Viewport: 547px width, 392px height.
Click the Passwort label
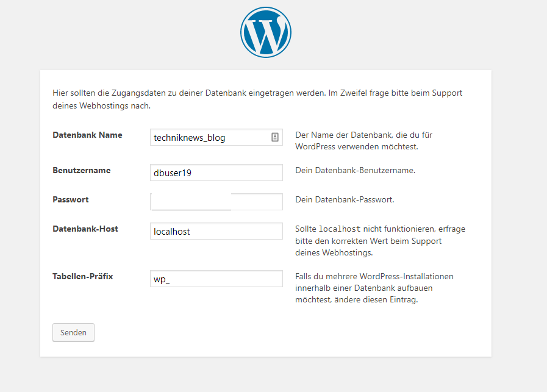(x=71, y=199)
